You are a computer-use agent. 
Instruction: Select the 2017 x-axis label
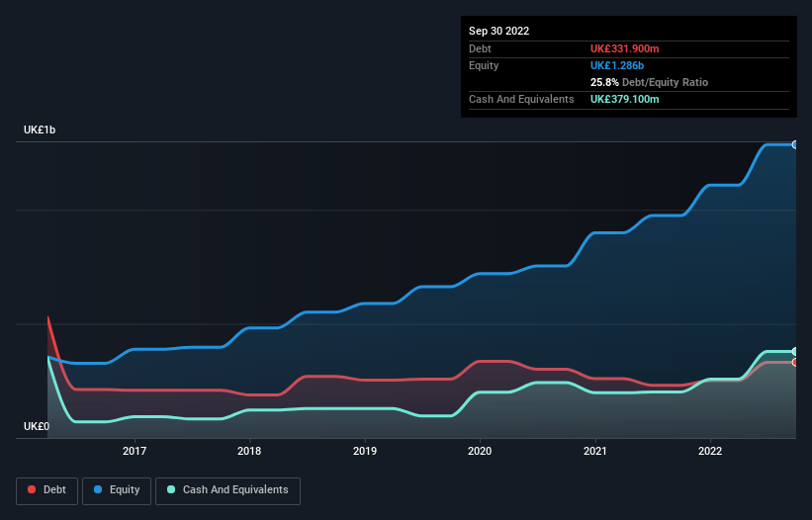click(x=135, y=451)
